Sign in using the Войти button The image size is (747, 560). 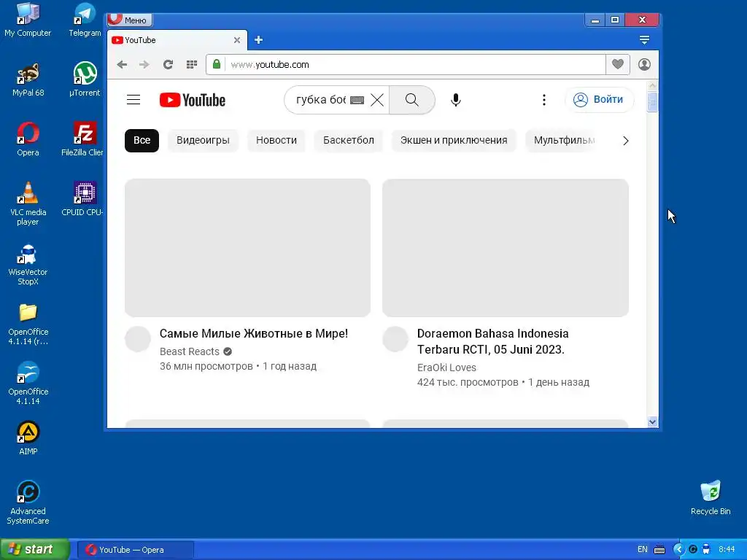tap(600, 99)
